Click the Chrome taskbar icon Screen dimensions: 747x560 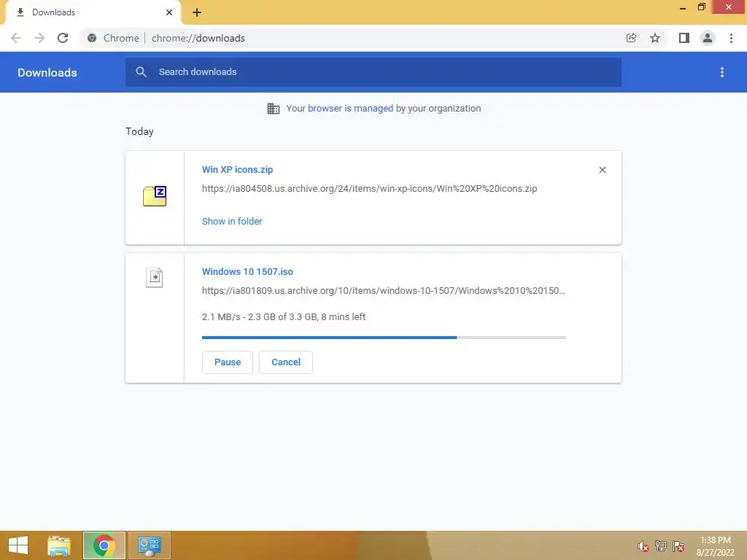[x=104, y=545]
